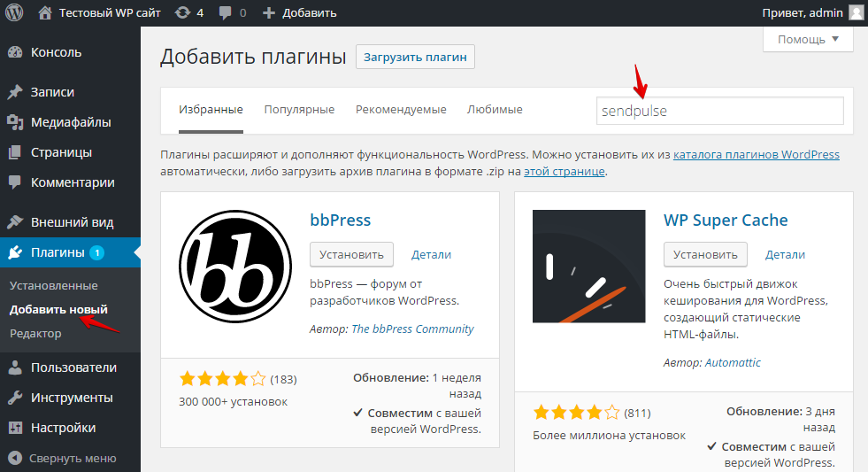Open the updates icon showing 4
This screenshot has height=472, width=868.
(x=182, y=12)
